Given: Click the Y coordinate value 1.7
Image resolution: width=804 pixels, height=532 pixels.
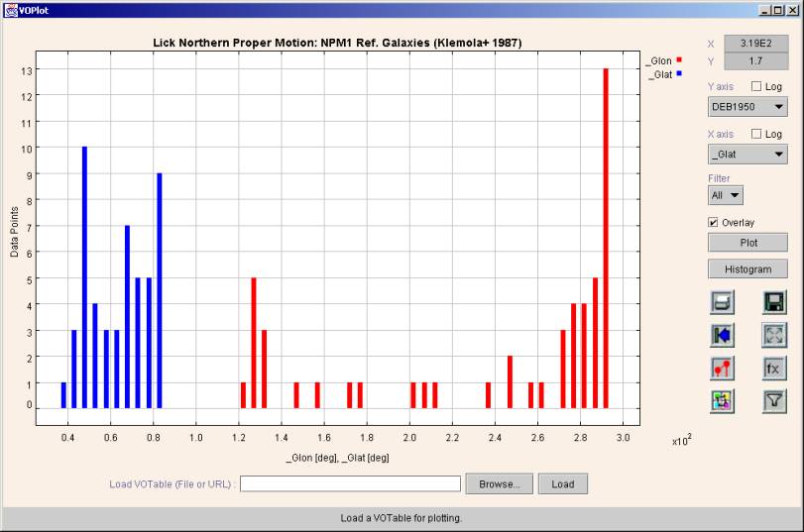Looking at the screenshot, I should coord(755,61).
